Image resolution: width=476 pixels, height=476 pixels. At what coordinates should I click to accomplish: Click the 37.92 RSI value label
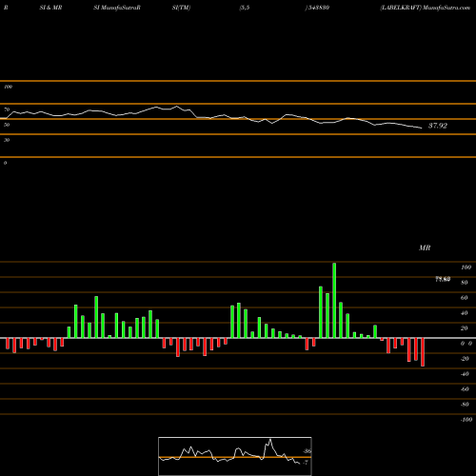click(x=438, y=126)
